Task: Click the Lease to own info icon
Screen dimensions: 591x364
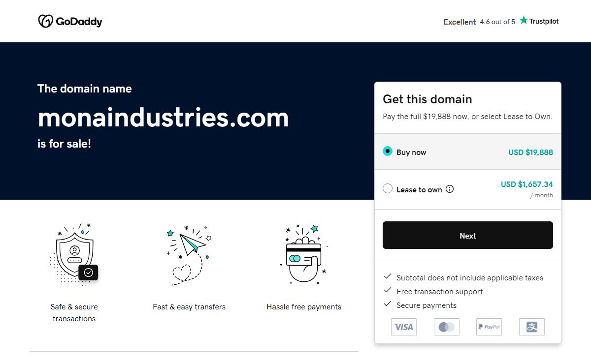Action: 450,189
